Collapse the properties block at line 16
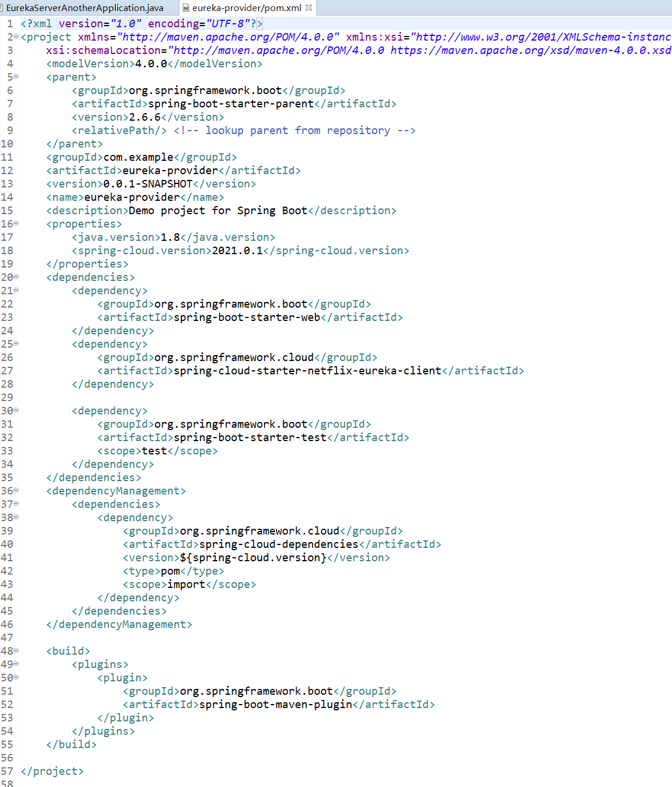The width and height of the screenshot is (672, 787). 16,223
